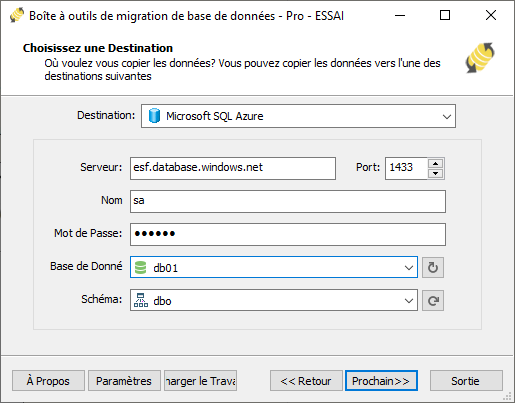Click the Microsoft SQL Azure cylinder icon
Viewport: 515px width, 403px height.
(x=154, y=116)
